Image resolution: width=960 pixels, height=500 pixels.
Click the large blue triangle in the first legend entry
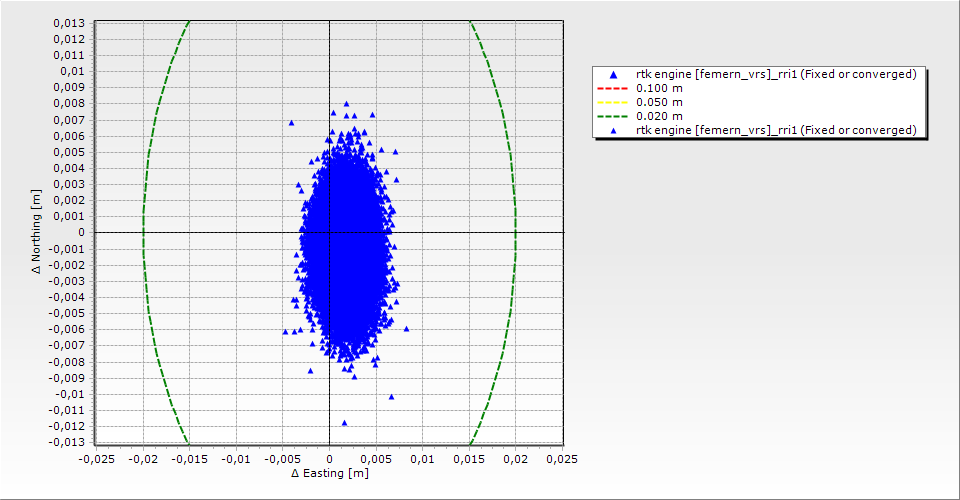613,74
